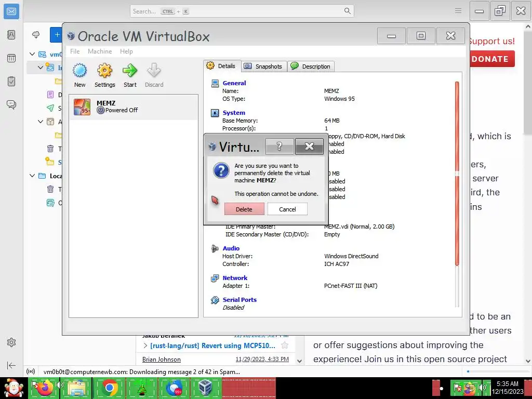Click the red VirtualBox details scrollbar
The image size is (532, 399).
[x=457, y=174]
